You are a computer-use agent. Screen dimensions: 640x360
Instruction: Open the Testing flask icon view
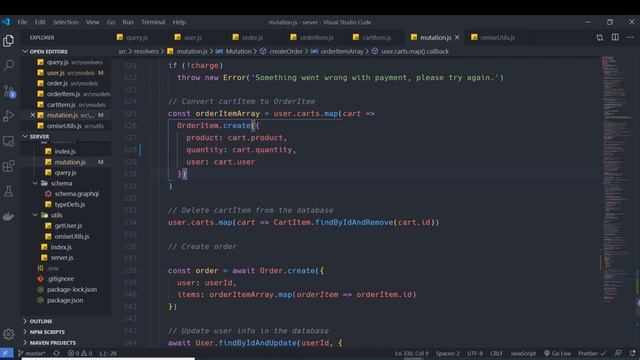[x=9, y=191]
